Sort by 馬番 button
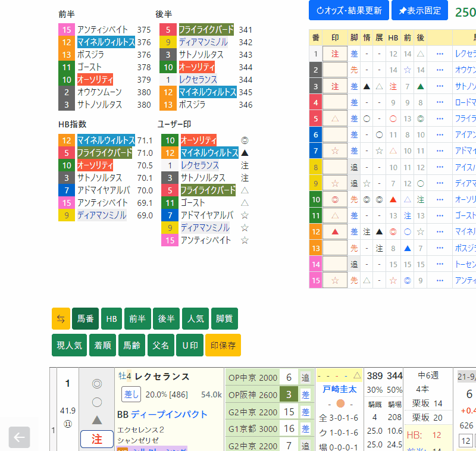This screenshot has height=451, width=476. pos(85,319)
